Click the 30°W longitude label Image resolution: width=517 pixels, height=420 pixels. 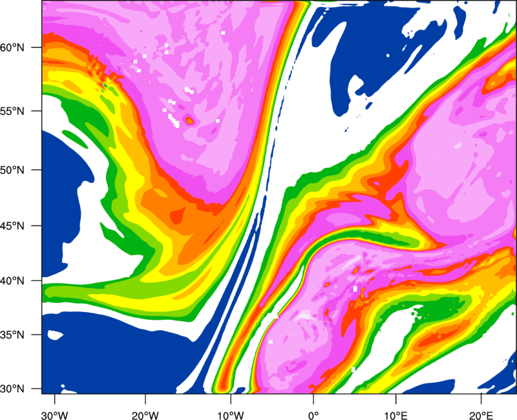click(55, 415)
